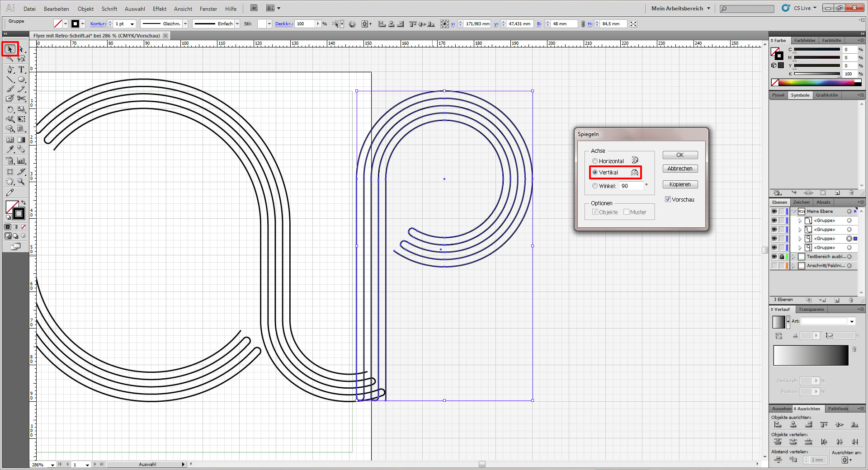Activate the Zoom magnifier tool
Viewport: 868px width, 470px height.
point(21,182)
